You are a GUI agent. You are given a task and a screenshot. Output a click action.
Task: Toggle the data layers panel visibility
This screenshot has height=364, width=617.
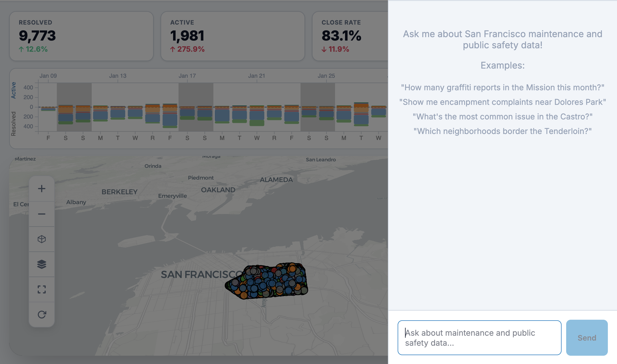[42, 264]
